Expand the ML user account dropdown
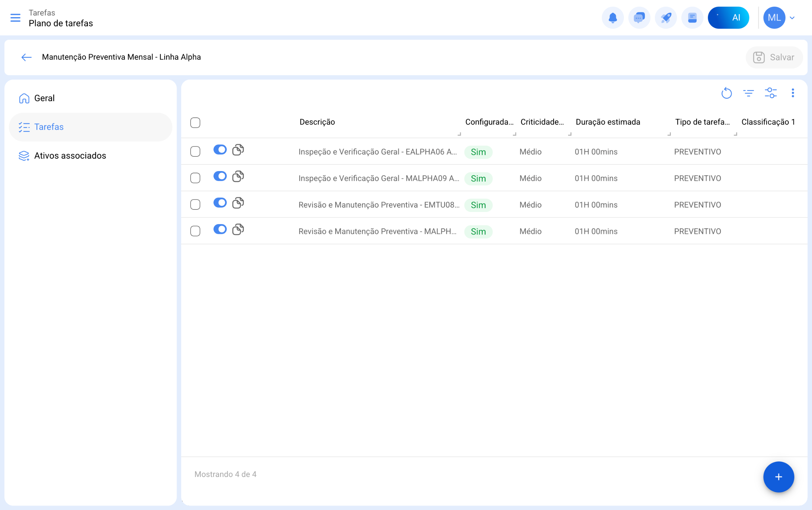Screen dimensions: 812x510 click(x=792, y=18)
